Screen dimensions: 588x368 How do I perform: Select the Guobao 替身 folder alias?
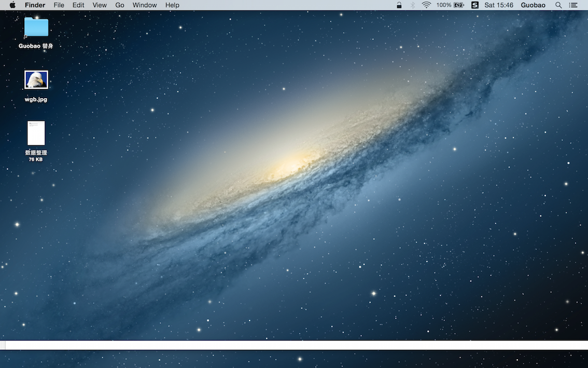(36, 28)
